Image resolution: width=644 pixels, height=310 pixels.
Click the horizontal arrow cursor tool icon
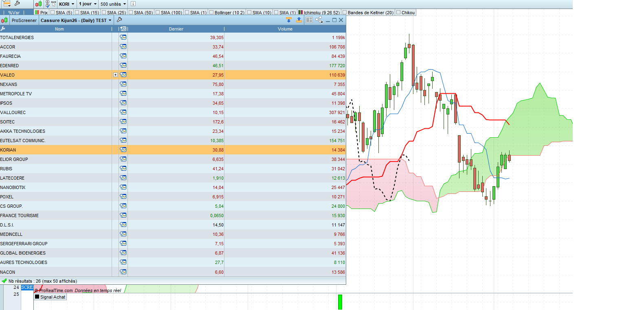[x=54, y=4]
